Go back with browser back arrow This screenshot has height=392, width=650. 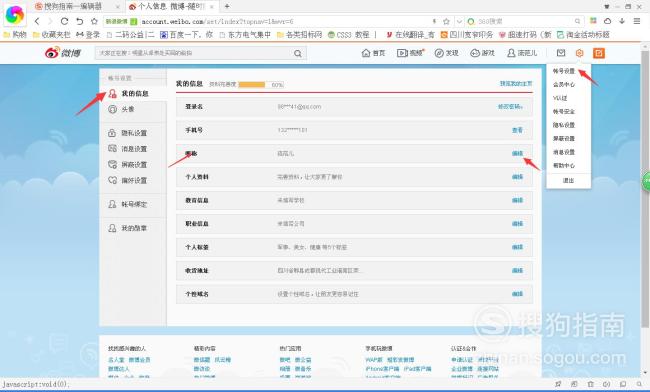pos(37,21)
